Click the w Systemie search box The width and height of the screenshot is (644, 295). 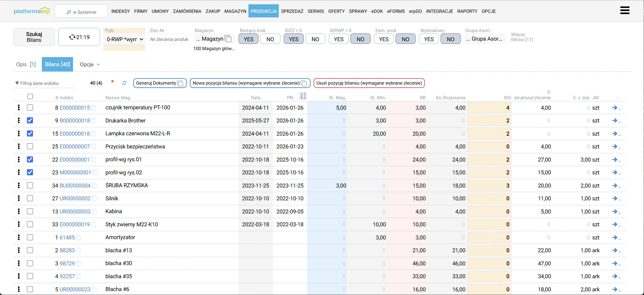click(81, 11)
